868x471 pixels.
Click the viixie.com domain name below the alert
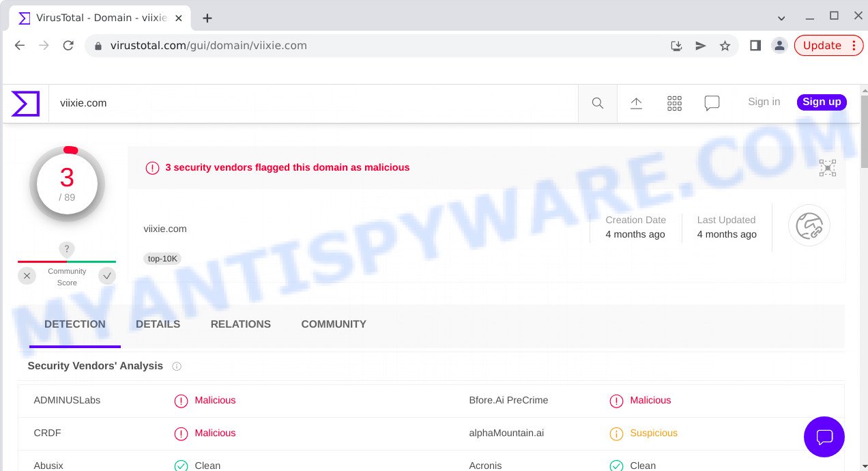click(x=165, y=229)
